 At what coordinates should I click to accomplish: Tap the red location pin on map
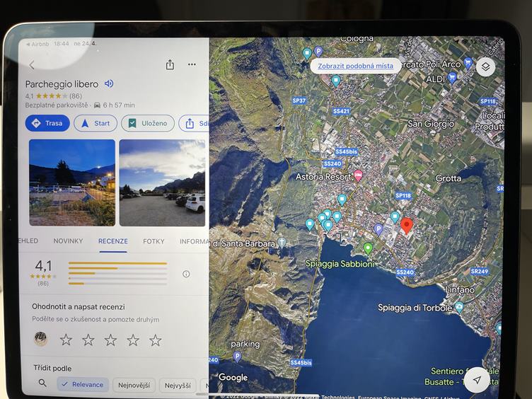(407, 226)
